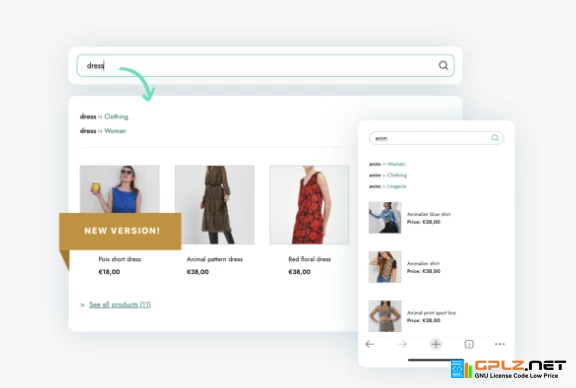
Task: Click the 'Animal print sport bra' product name
Action: tap(431, 313)
